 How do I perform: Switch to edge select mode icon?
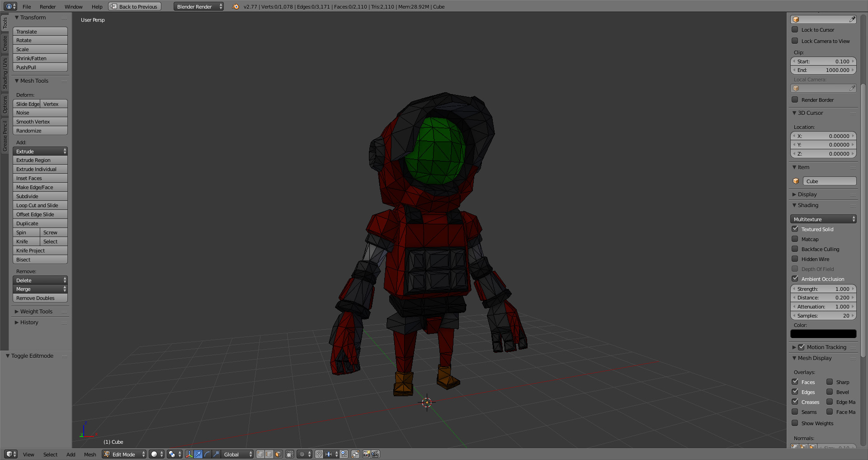[269, 454]
